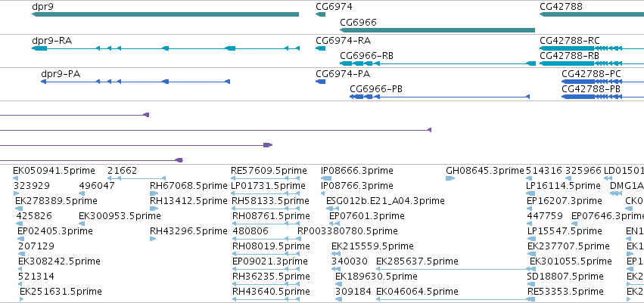Click the EP09021.3prime EST label
This screenshot has height=303, width=644.
point(270,261)
